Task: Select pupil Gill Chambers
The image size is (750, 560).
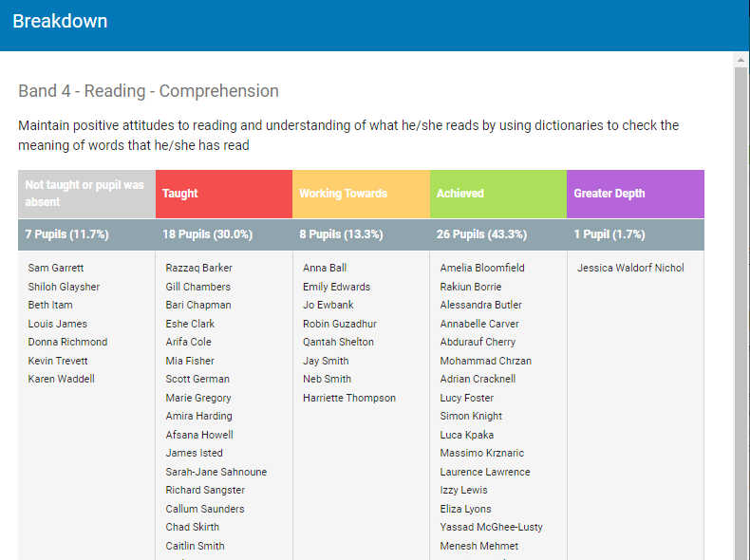Action: coord(198,287)
